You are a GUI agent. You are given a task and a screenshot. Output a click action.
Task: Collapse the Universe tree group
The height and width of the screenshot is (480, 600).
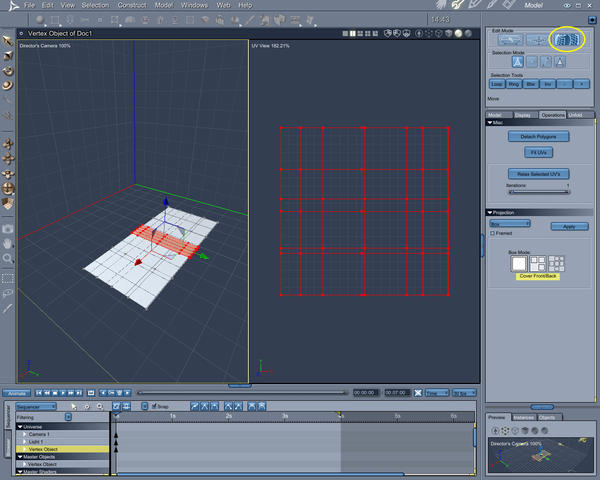[x=20, y=427]
